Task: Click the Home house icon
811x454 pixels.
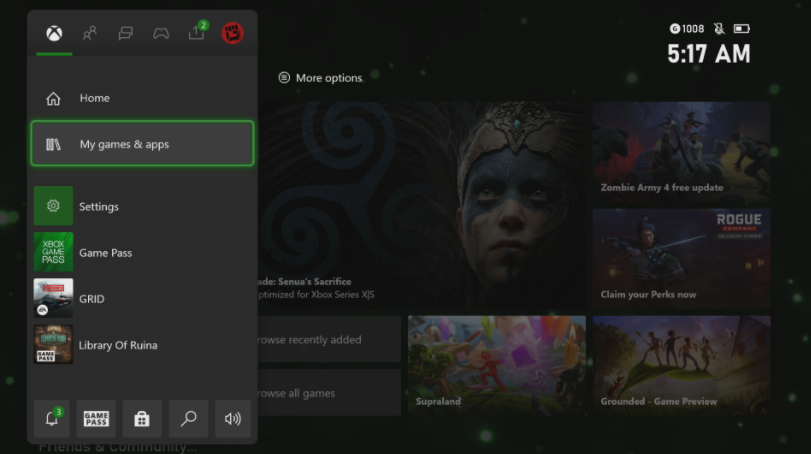Action: (x=53, y=98)
